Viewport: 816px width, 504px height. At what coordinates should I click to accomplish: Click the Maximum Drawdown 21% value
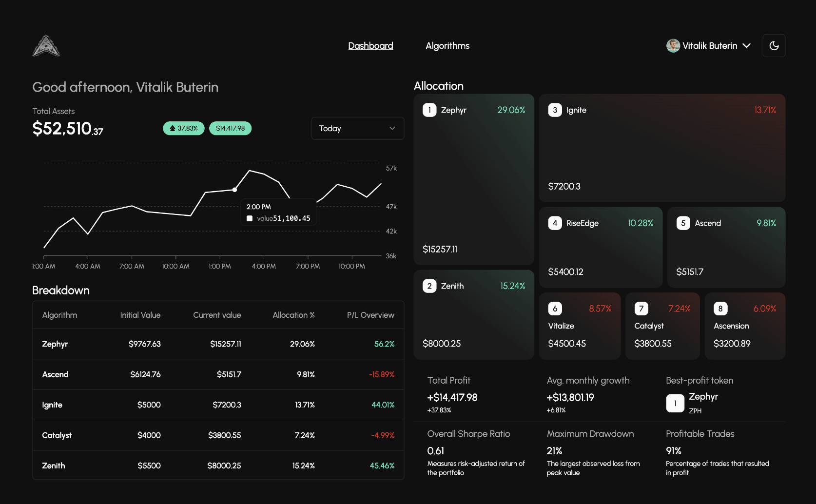click(x=554, y=451)
